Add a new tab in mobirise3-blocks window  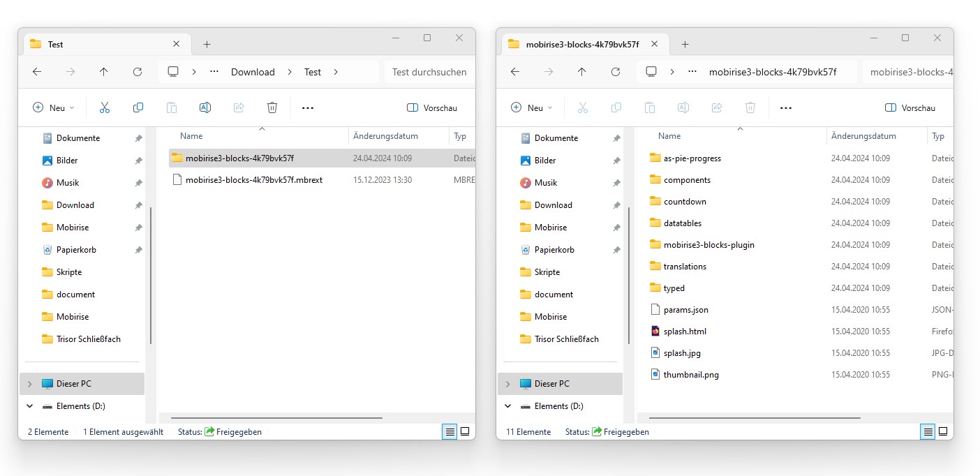[x=685, y=44]
